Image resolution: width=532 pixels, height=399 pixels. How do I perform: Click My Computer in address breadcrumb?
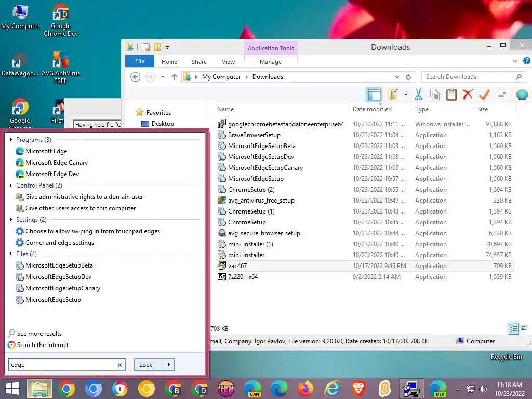pyautogui.click(x=221, y=77)
